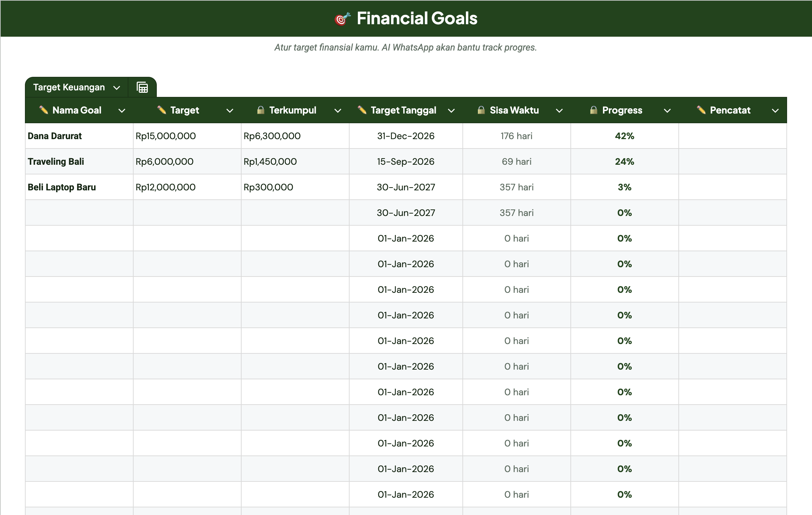Select the Financial Goals title text
The image size is (812, 515).
point(417,18)
